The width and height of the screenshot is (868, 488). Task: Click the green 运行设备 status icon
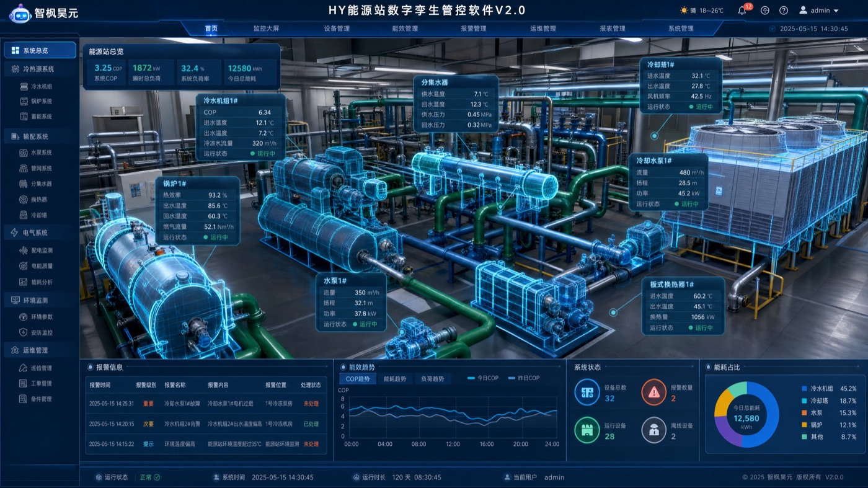587,430
